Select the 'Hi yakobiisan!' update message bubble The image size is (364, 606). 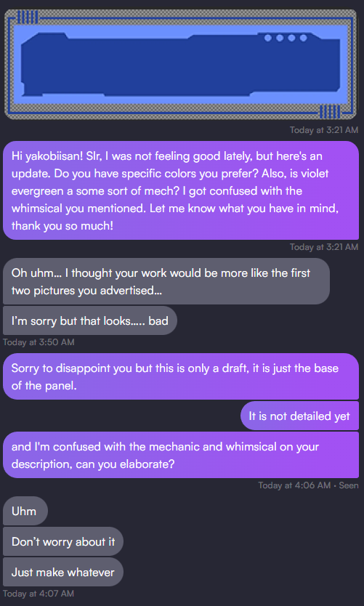(x=181, y=190)
